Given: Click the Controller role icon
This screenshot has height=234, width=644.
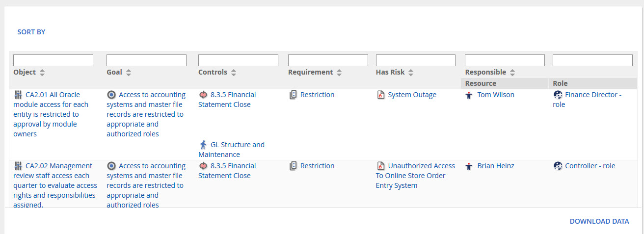Looking at the screenshot, I should click(558, 166).
